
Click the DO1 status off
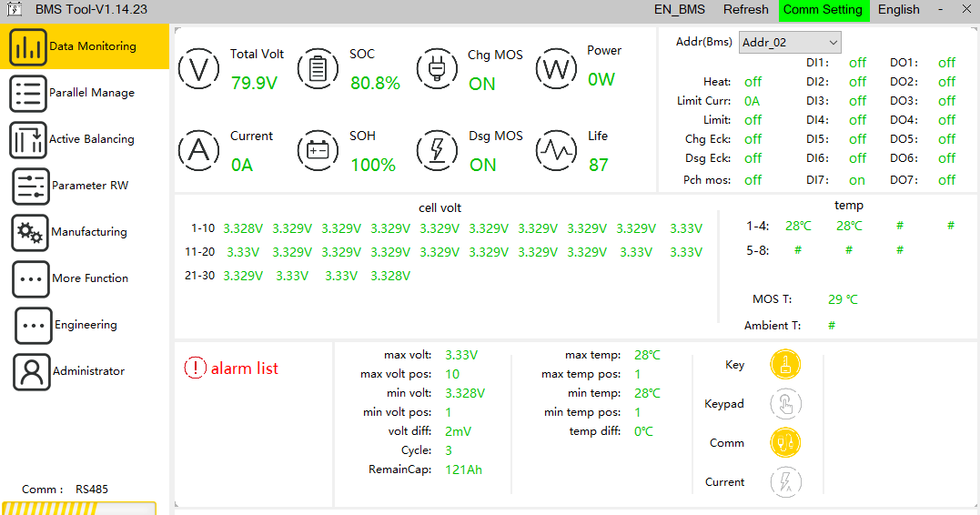click(946, 63)
